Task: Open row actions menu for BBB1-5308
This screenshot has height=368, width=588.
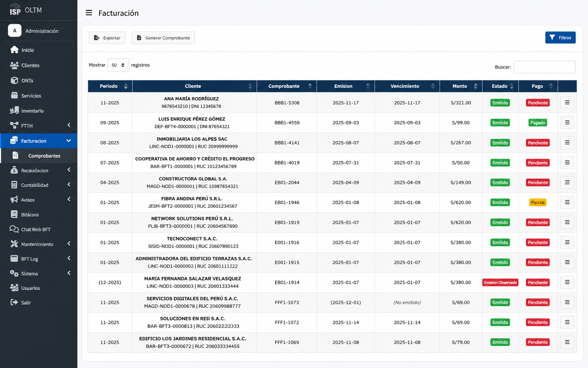Action: coord(567,102)
